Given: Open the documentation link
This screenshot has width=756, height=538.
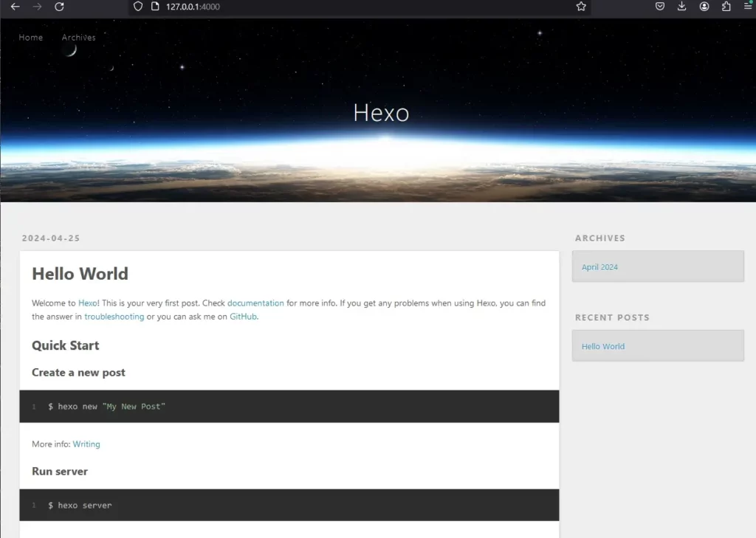Looking at the screenshot, I should [x=255, y=303].
